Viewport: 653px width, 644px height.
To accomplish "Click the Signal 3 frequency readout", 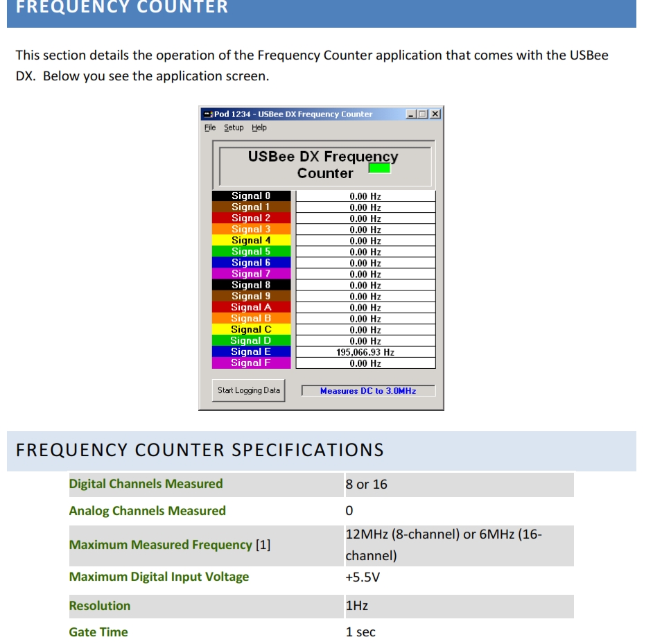I will pyautogui.click(x=365, y=229).
